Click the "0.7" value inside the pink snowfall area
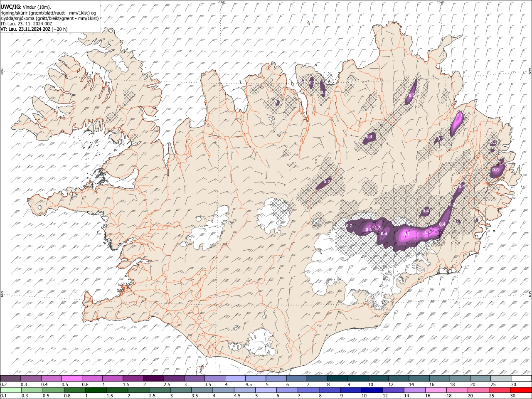 pos(407,234)
